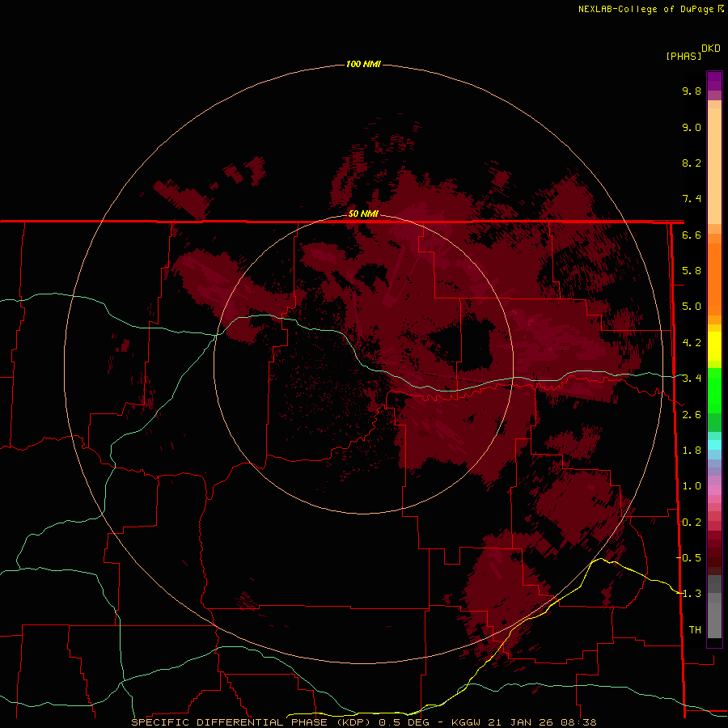Click the 0.2 color bar label

coord(692,523)
